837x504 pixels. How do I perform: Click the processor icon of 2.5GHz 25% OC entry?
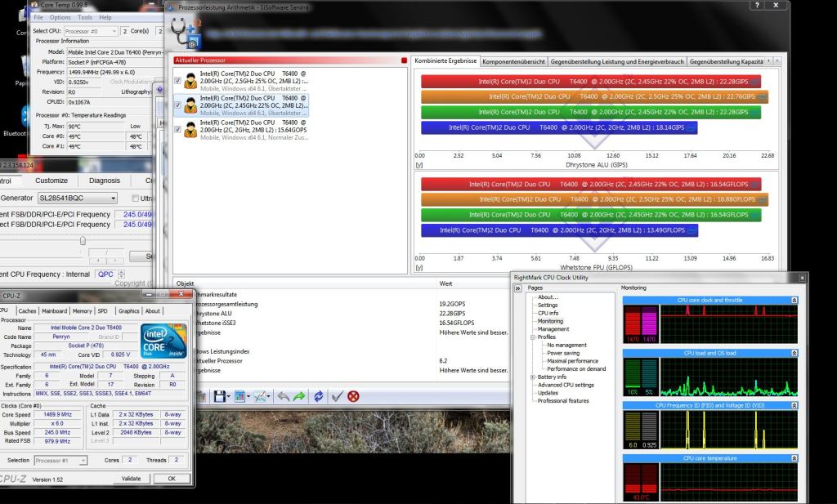click(x=190, y=80)
